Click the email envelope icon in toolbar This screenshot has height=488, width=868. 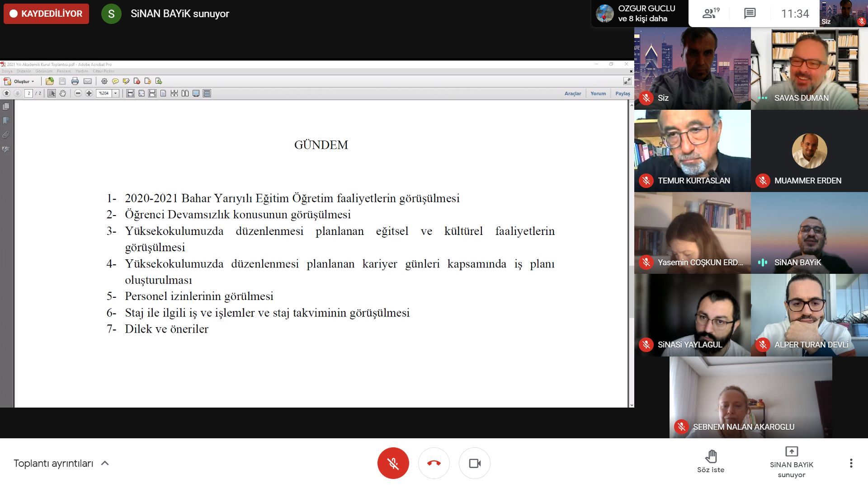click(88, 81)
